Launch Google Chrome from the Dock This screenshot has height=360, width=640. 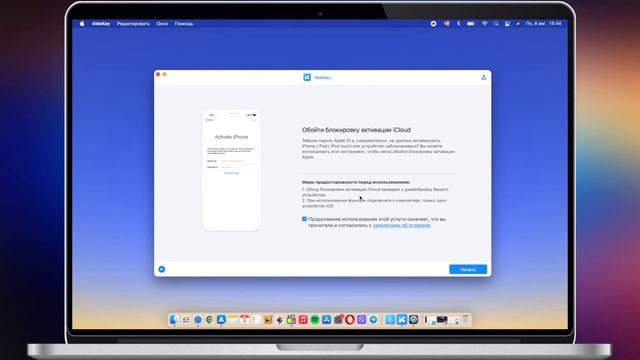209,320
